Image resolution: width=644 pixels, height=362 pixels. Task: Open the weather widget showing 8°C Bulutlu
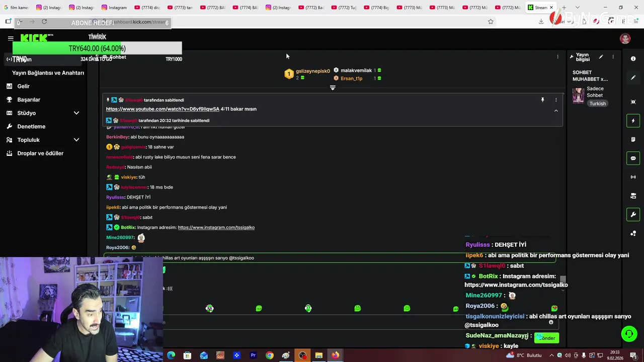(x=524, y=355)
